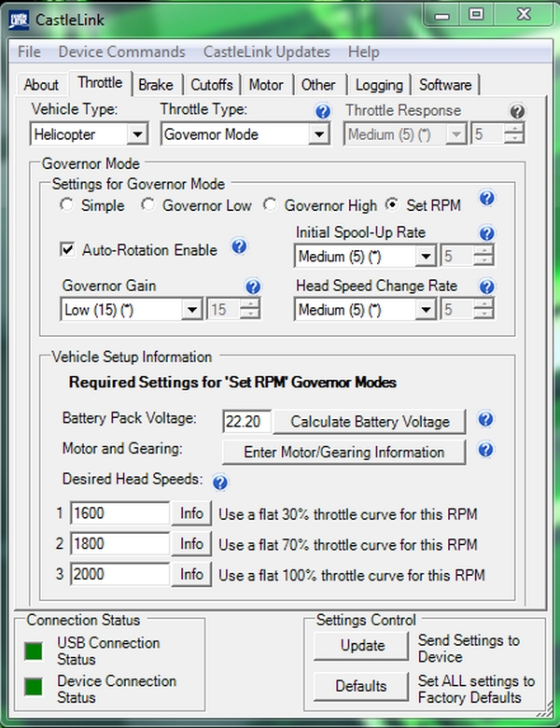This screenshot has width=560, height=728.
Task: Select the Governor Low radio button
Action: click(x=148, y=204)
